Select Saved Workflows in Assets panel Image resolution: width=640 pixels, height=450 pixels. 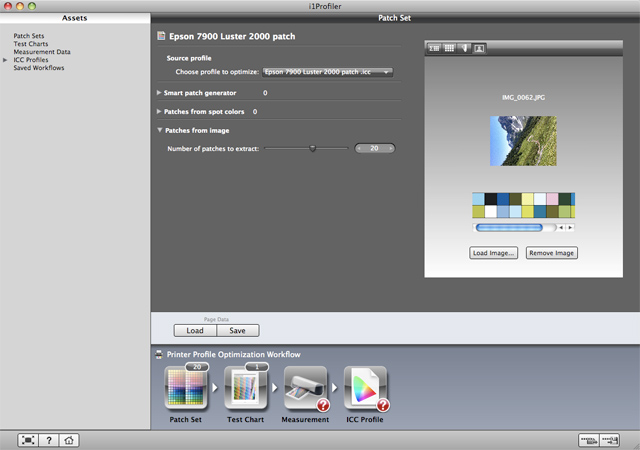(39, 68)
